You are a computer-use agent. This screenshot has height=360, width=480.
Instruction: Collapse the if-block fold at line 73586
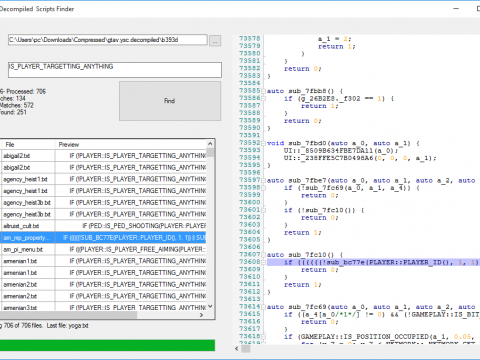pos(264,98)
